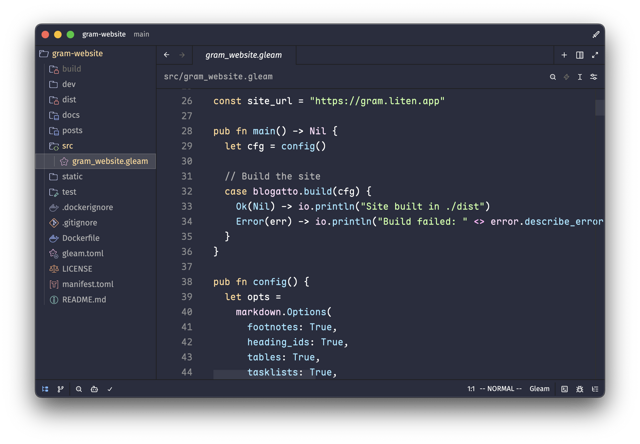Click blogatto.build(cfg) on line 32
Screen dimensions: 640x444
coord(306,191)
